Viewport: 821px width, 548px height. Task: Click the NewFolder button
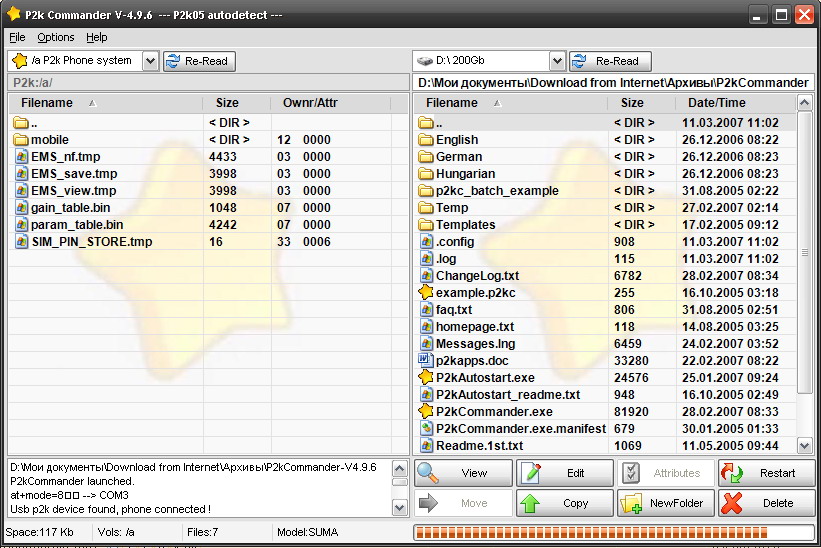(x=666, y=504)
